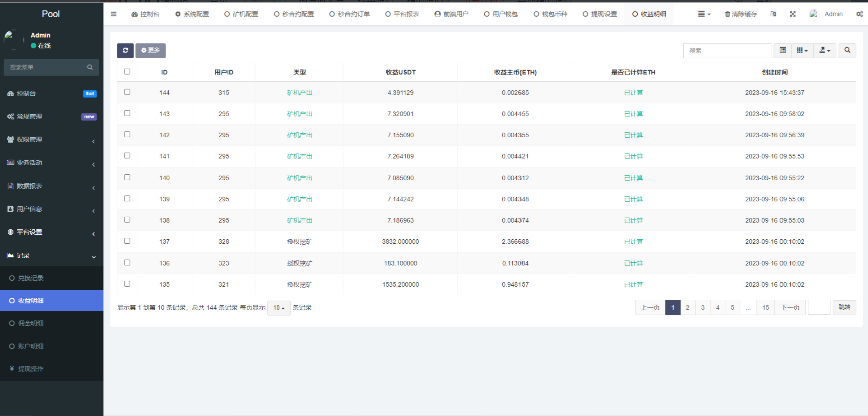Go to the 下一页 next page
Image resolution: width=868 pixels, height=416 pixels.
pyautogui.click(x=790, y=308)
